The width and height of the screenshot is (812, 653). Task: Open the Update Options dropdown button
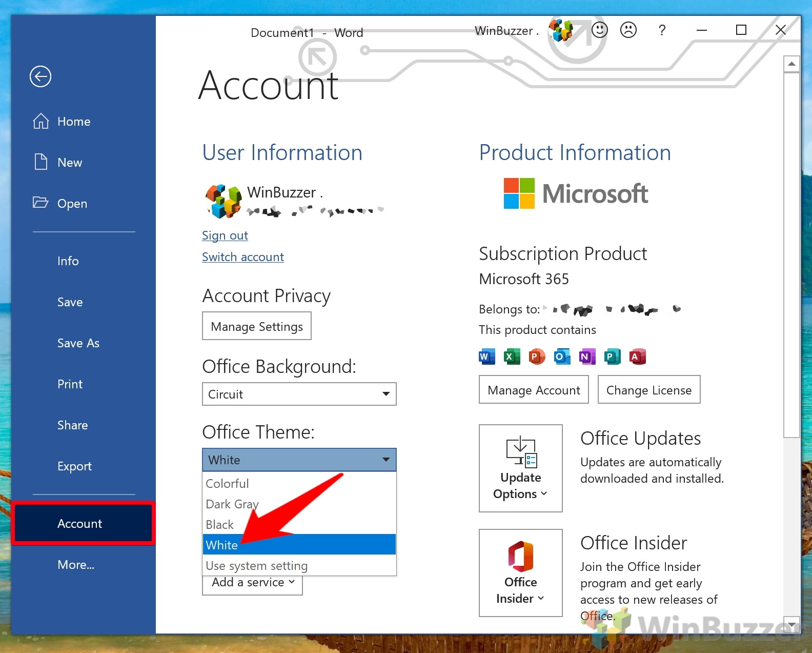[521, 468]
